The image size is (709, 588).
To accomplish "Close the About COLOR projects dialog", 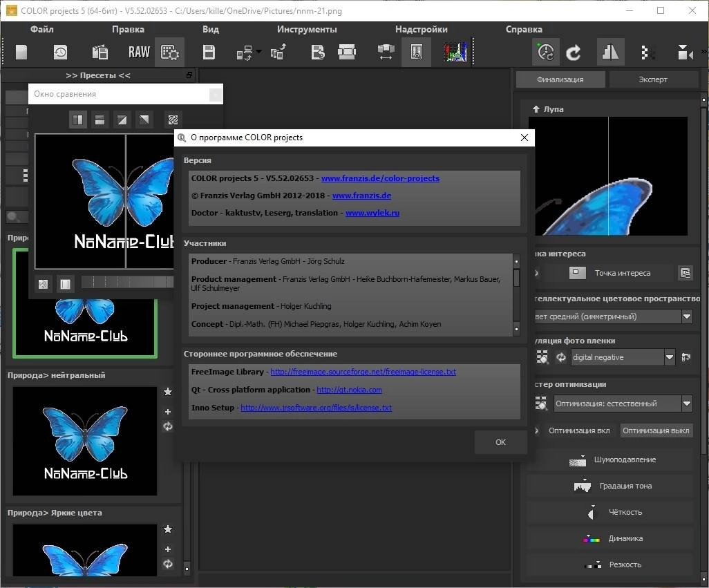I will tap(524, 137).
